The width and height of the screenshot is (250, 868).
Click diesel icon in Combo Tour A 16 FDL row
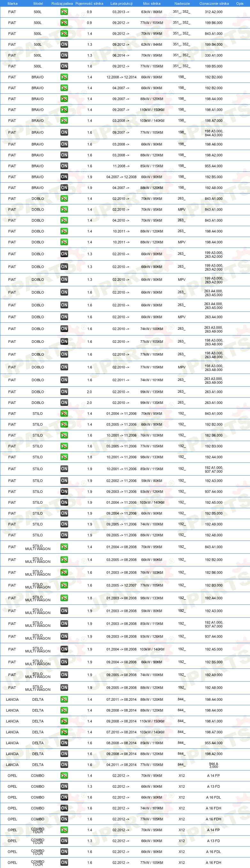(x=64, y=851)
